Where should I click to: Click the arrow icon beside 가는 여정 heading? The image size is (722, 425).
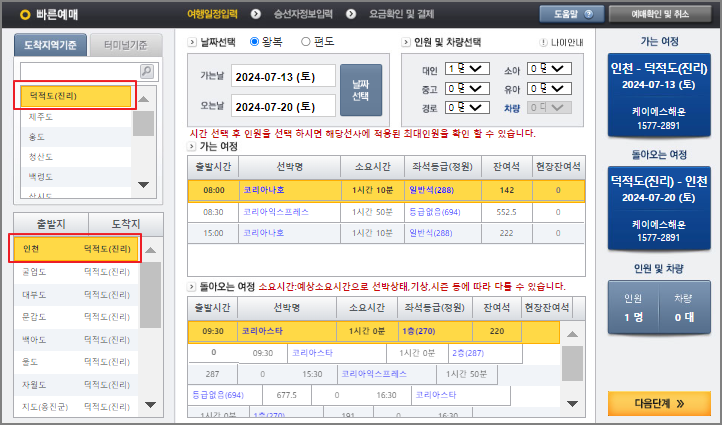point(192,146)
